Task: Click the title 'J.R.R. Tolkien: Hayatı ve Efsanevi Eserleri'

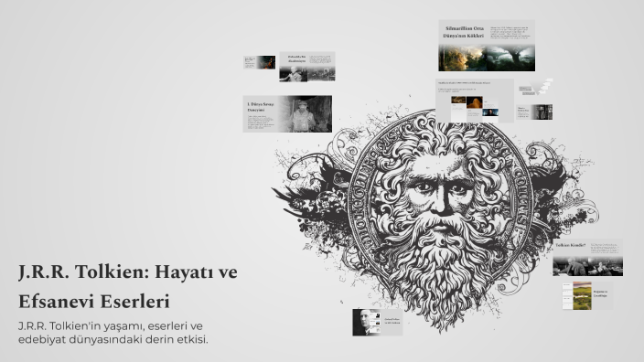Action: [x=128, y=286]
